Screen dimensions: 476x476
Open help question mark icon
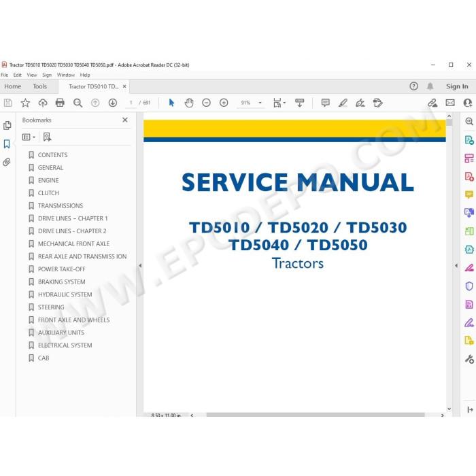click(x=413, y=86)
